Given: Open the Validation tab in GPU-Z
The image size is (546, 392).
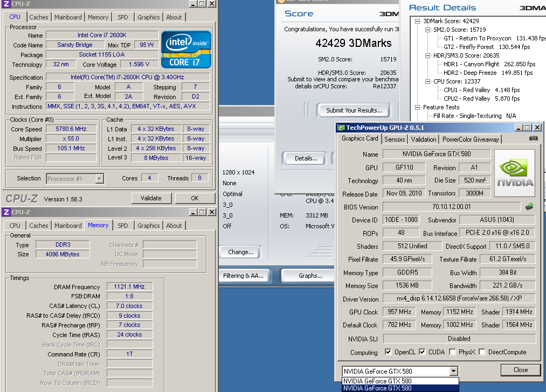Looking at the screenshot, I should pos(424,139).
